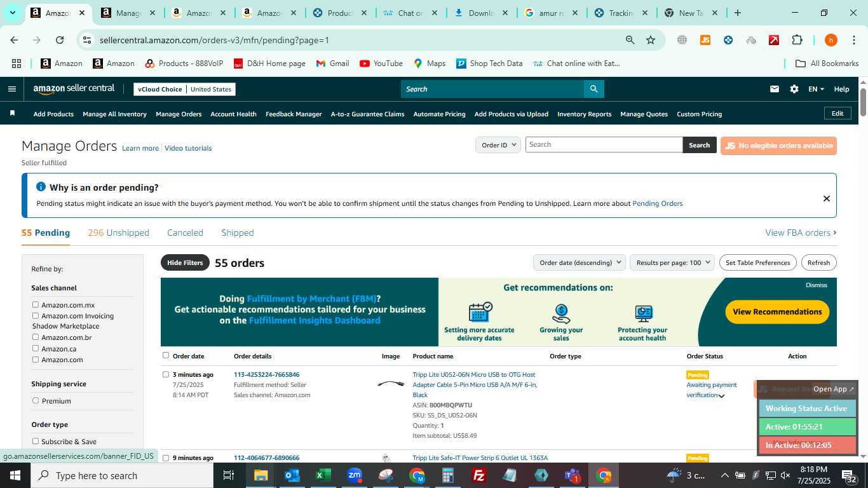Open Inventory Reports in nav bar

coord(584,114)
